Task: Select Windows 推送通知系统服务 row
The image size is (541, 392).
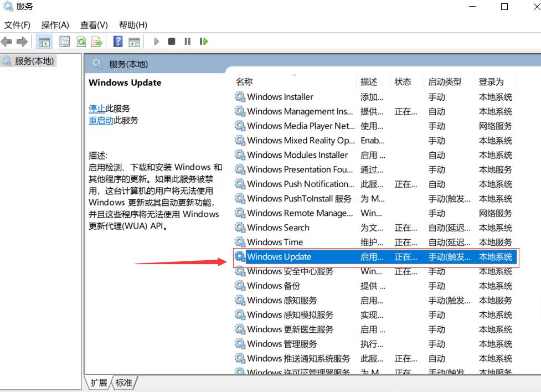Action: [375, 358]
